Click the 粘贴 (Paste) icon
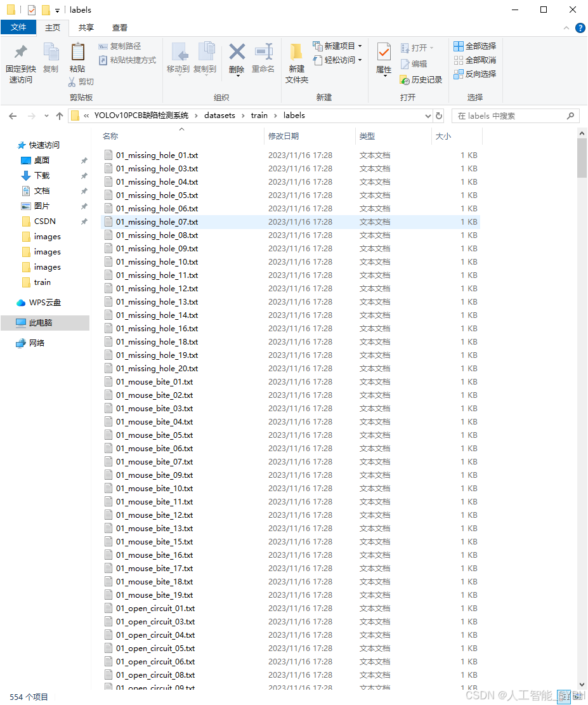Screen dimensions: 588x705 click(x=77, y=56)
